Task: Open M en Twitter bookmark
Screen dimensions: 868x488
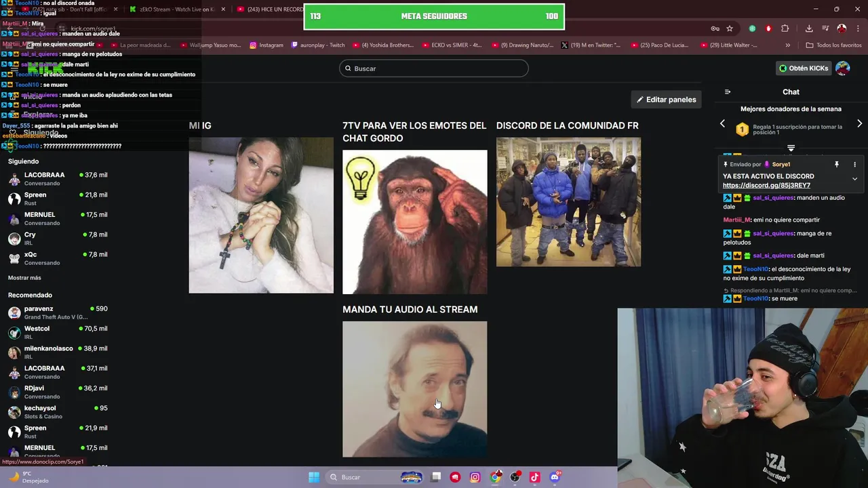Action: point(591,45)
